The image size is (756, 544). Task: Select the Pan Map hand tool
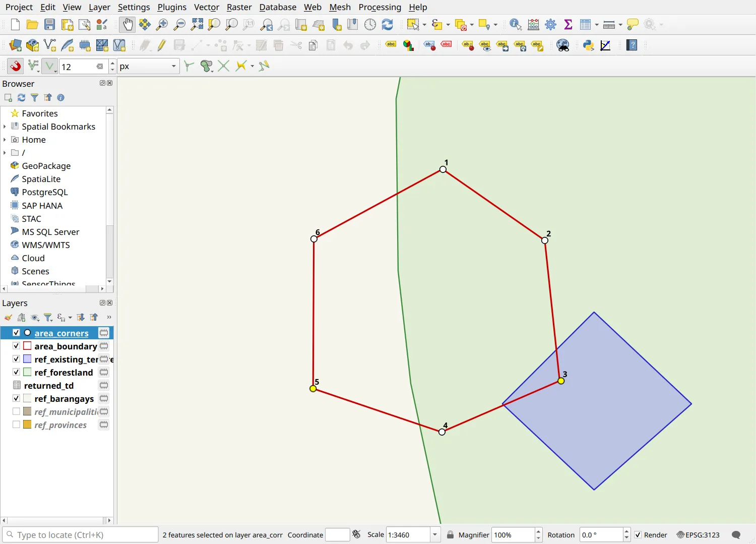128,24
